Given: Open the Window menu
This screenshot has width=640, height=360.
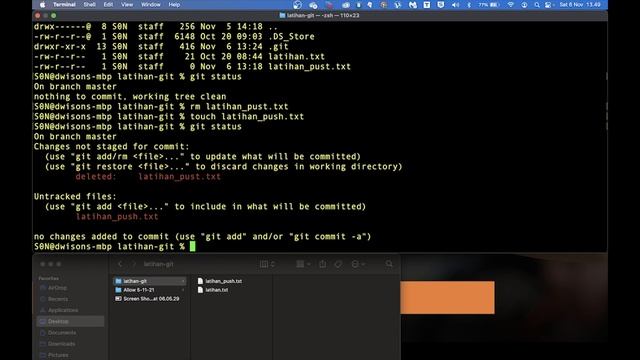Looking at the screenshot, I should coord(151,5).
